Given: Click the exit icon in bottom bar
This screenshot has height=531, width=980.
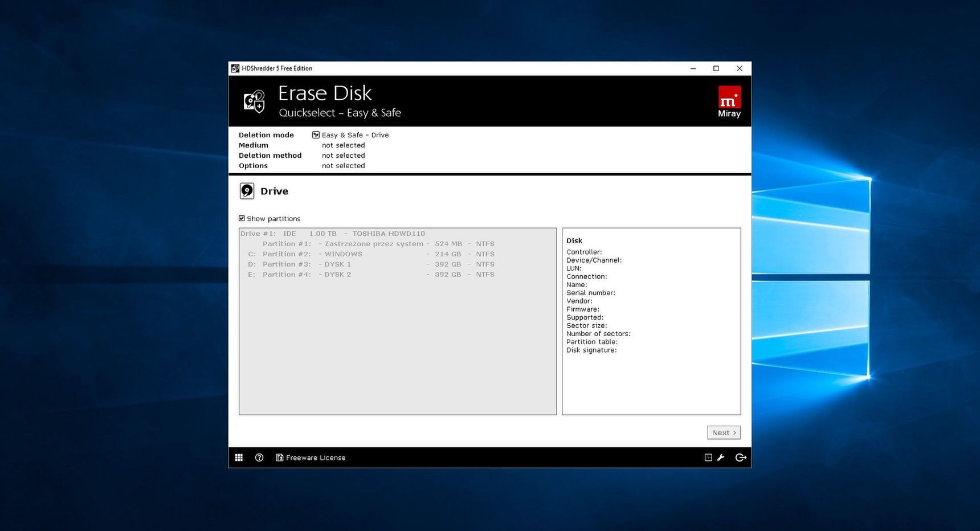Looking at the screenshot, I should click(x=741, y=458).
